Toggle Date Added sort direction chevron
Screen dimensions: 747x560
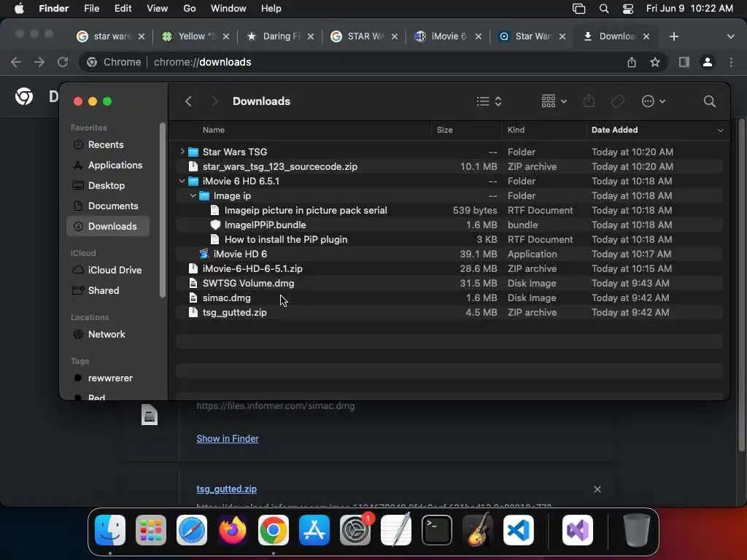point(720,130)
